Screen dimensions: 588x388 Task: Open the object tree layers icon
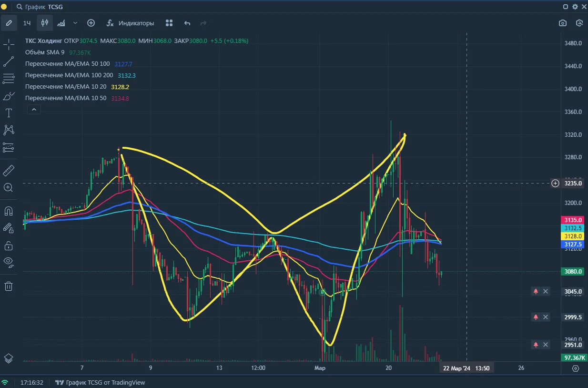tap(9, 358)
